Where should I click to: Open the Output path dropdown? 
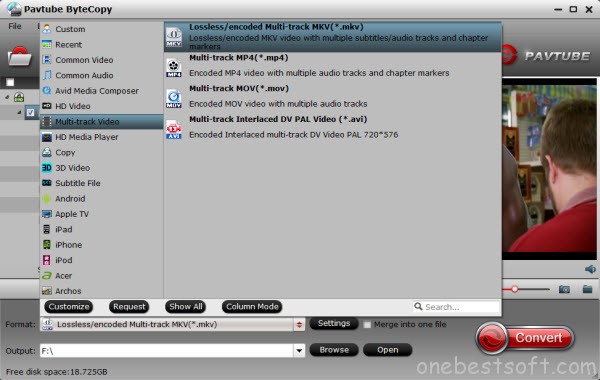pyautogui.click(x=299, y=350)
